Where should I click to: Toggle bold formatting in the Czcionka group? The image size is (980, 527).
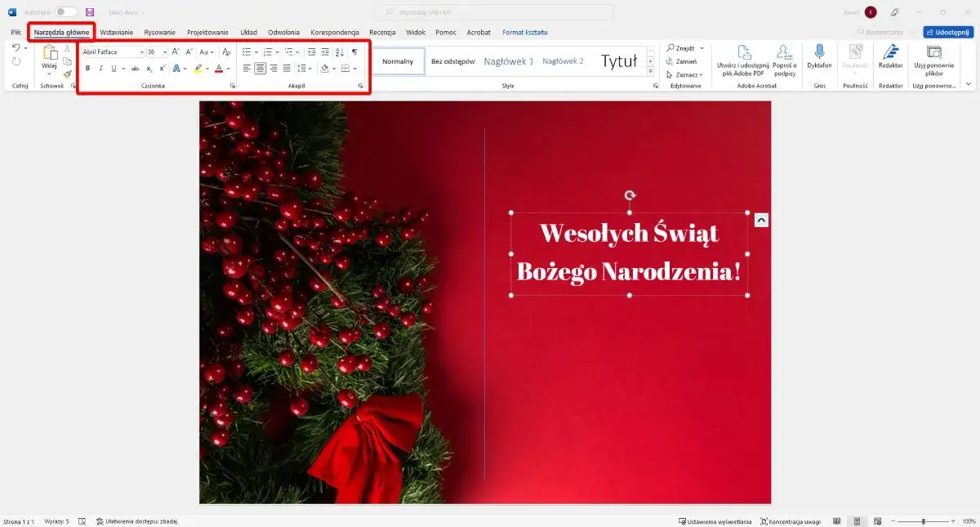point(89,68)
